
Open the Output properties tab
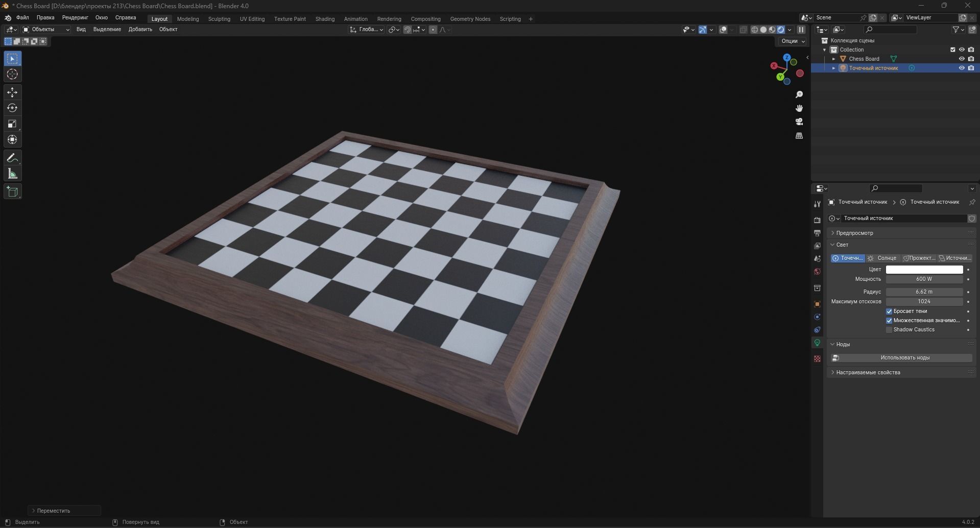pos(817,233)
